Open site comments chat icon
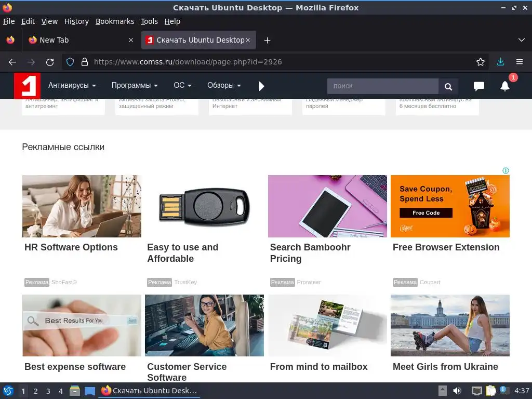The width and height of the screenshot is (532, 399). (478, 86)
